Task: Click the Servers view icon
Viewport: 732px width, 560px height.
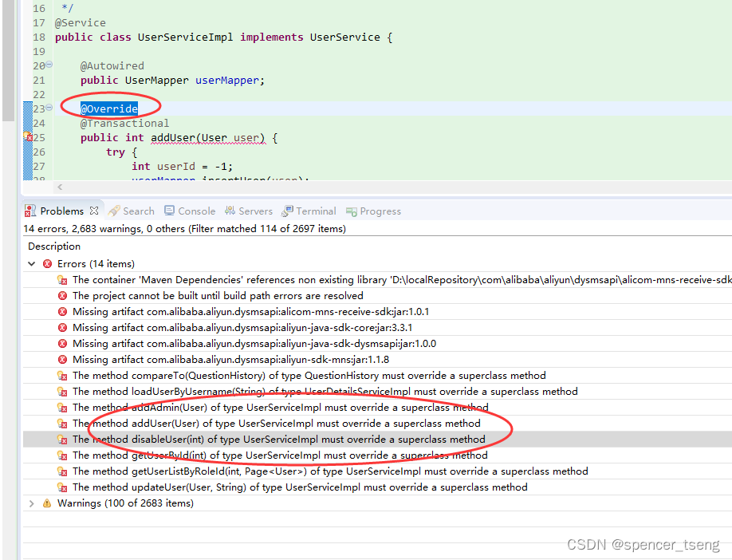Action: pos(228,211)
